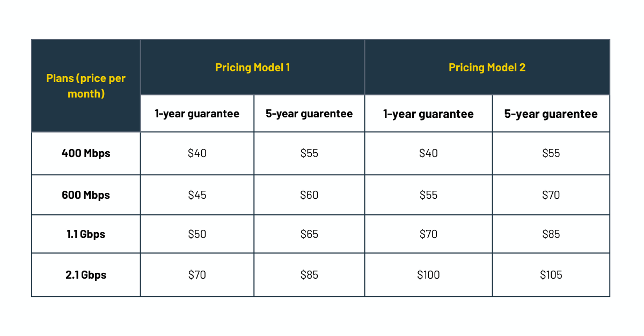The image size is (644, 336).
Task: Select the $105 price cell
Action: (x=551, y=275)
